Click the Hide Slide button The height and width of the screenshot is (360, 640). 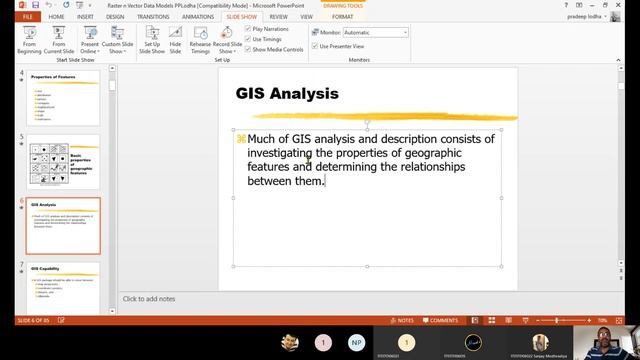(175, 40)
